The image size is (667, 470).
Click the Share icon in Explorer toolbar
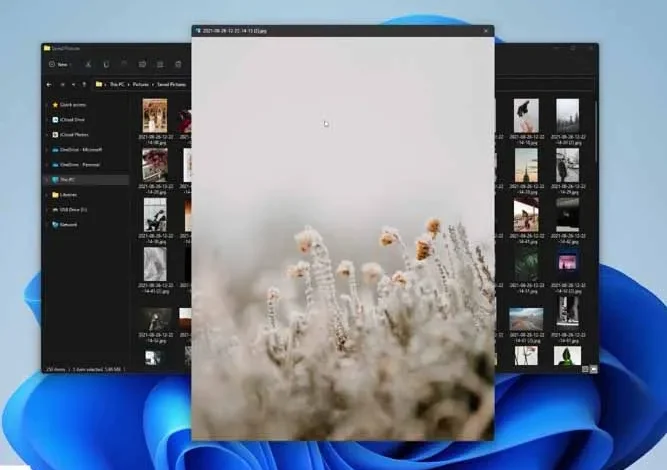[160, 64]
